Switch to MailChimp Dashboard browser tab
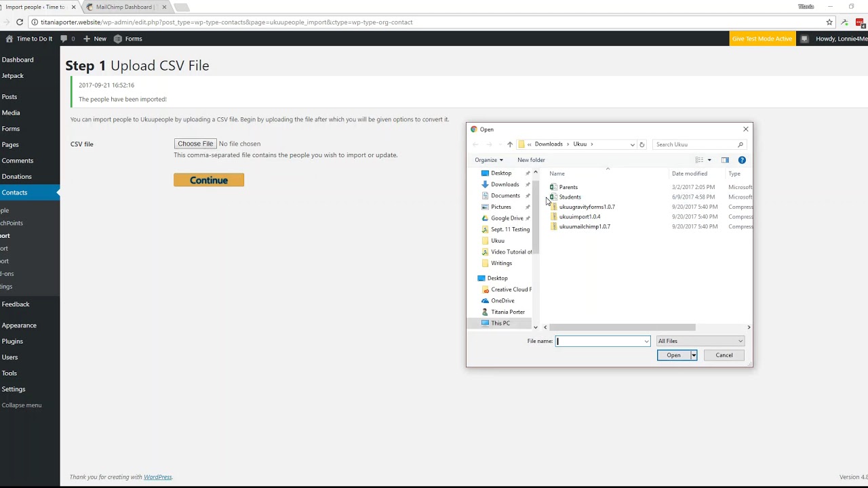Viewport: 868px width, 488px height. pyautogui.click(x=123, y=7)
